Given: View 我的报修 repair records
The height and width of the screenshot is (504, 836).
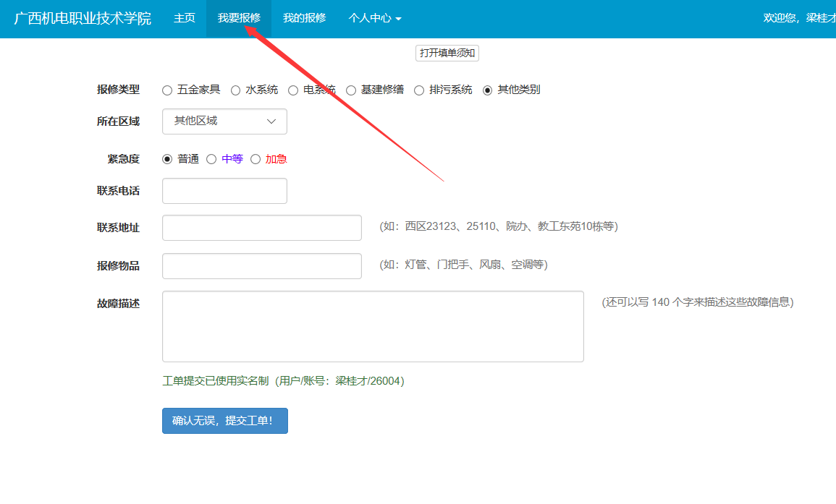Looking at the screenshot, I should (304, 18).
